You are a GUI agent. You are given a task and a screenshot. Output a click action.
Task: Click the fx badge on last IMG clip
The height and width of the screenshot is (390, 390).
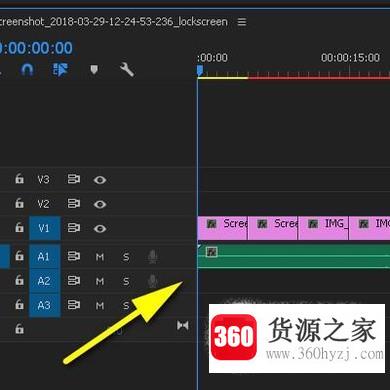click(x=363, y=224)
